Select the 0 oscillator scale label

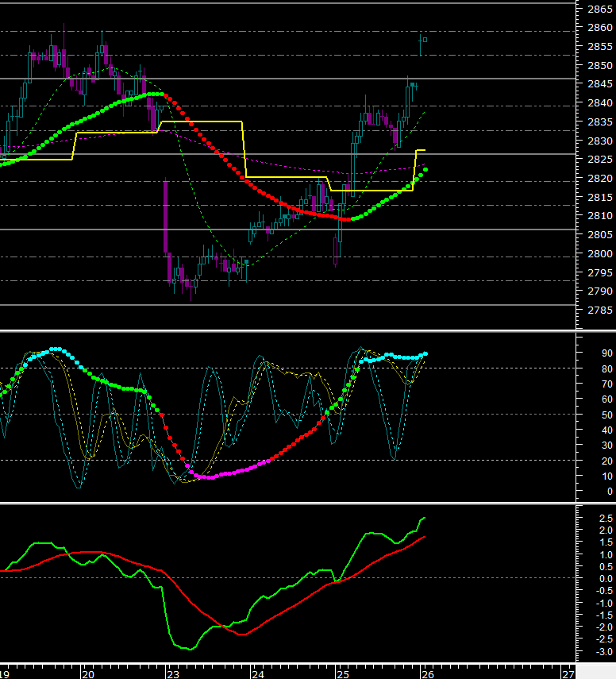click(x=610, y=492)
